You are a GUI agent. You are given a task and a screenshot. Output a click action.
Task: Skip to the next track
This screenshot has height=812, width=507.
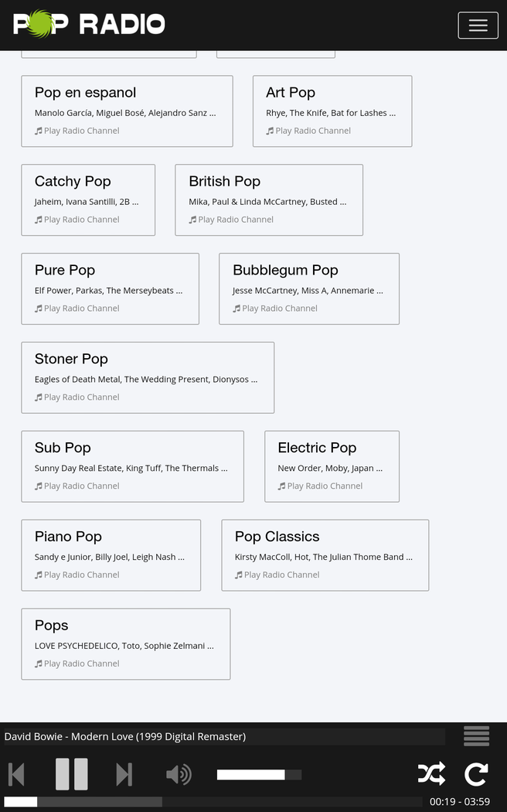(124, 774)
